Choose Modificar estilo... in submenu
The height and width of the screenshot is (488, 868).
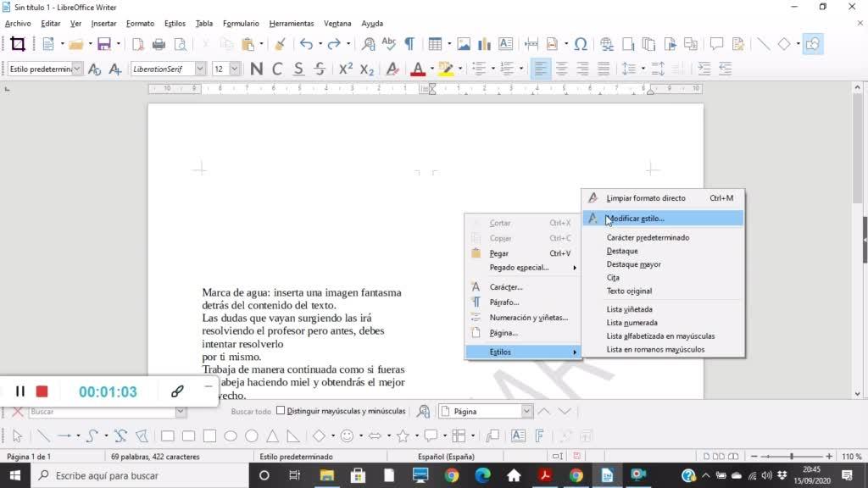point(663,219)
